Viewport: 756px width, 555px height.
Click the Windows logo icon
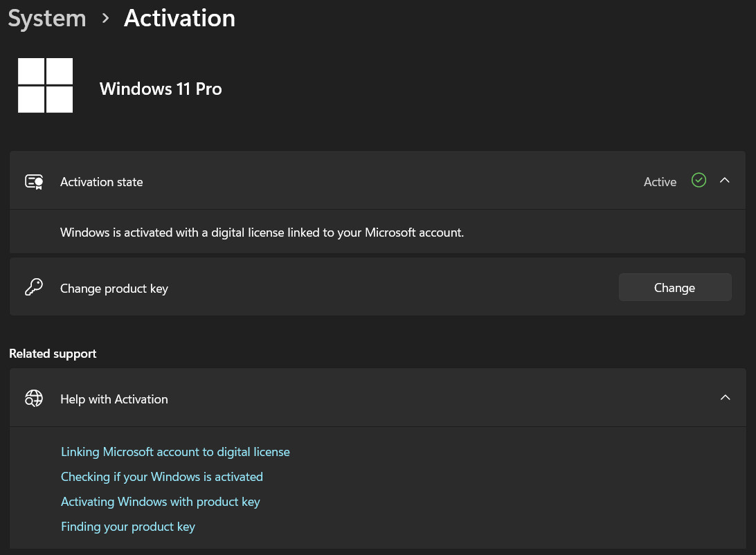point(45,85)
